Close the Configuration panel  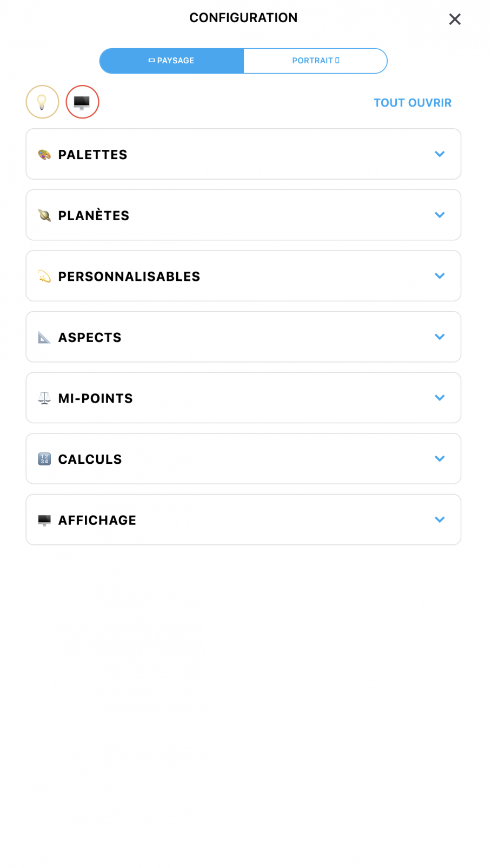(x=455, y=19)
